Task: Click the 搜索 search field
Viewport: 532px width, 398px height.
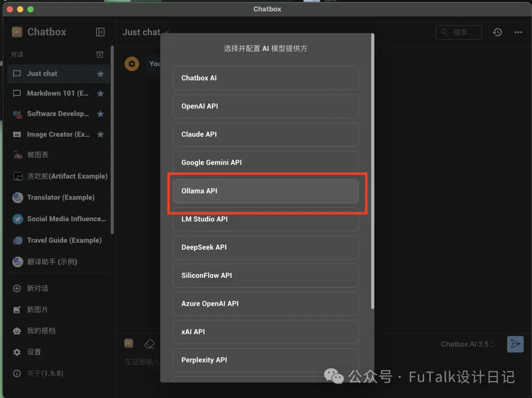Action: click(x=459, y=32)
